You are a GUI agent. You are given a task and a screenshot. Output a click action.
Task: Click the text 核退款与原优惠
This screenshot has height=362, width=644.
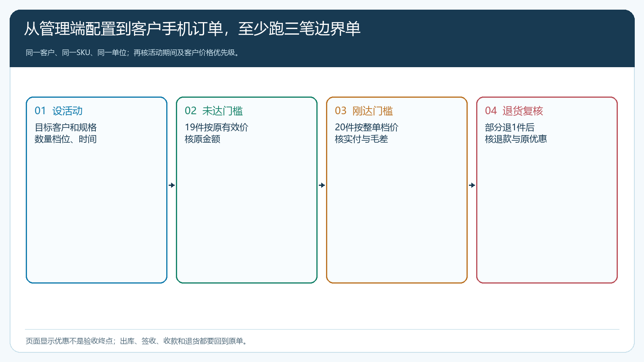click(516, 139)
